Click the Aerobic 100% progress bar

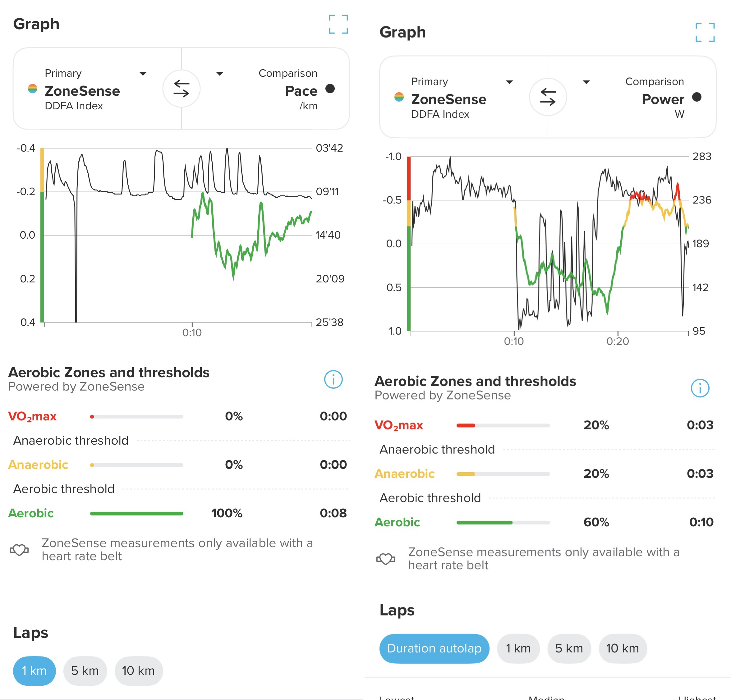pos(136,513)
